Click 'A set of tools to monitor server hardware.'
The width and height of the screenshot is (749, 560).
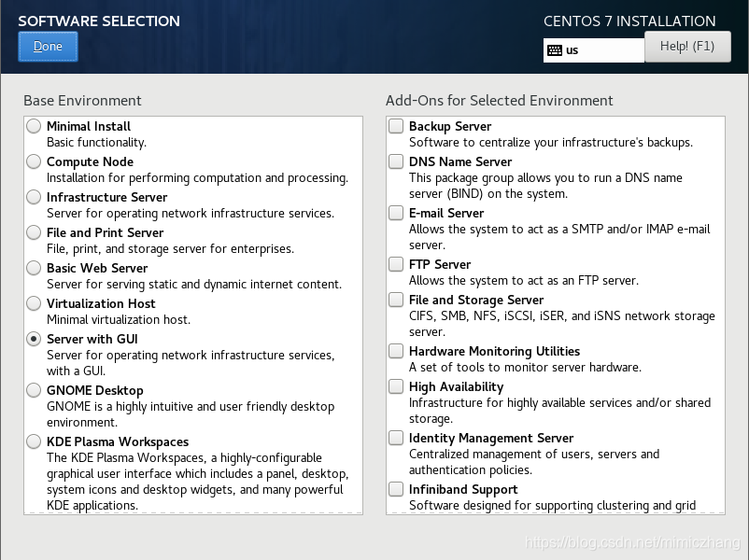[525, 367]
